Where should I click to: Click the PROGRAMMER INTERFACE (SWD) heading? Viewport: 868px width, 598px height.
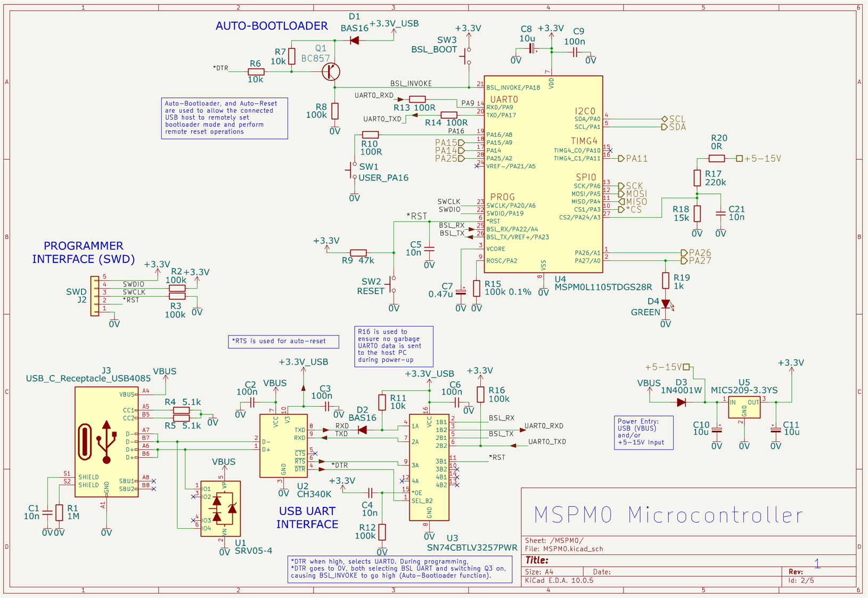pos(84,252)
